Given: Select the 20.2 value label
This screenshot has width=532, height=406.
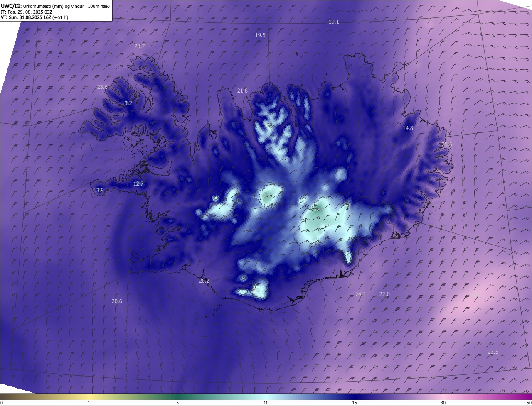Looking at the screenshot, I should click(x=204, y=281).
